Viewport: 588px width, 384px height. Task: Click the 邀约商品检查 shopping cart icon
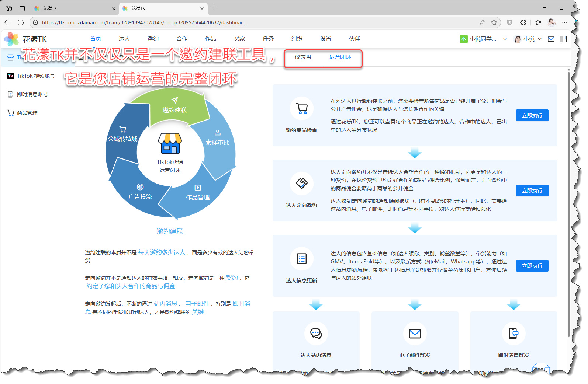[x=301, y=108]
